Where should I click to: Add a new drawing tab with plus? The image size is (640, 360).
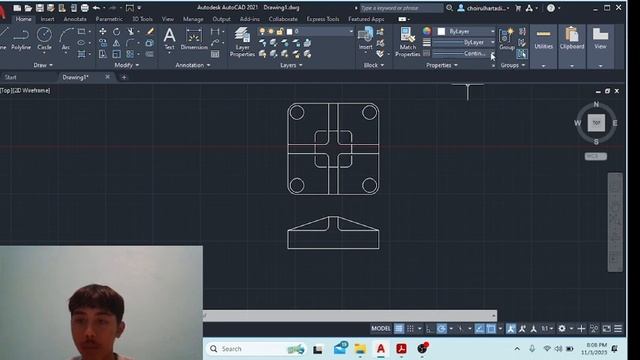pos(124,77)
